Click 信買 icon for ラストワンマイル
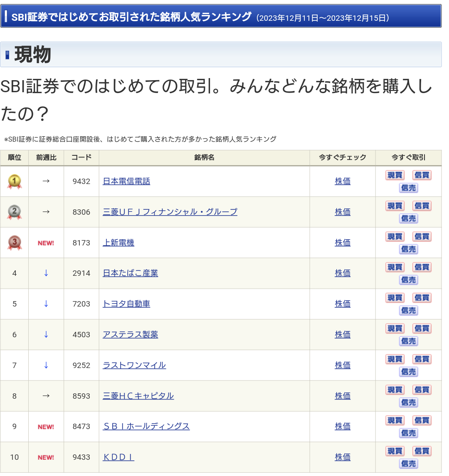This screenshot has width=449, height=476. point(422,359)
